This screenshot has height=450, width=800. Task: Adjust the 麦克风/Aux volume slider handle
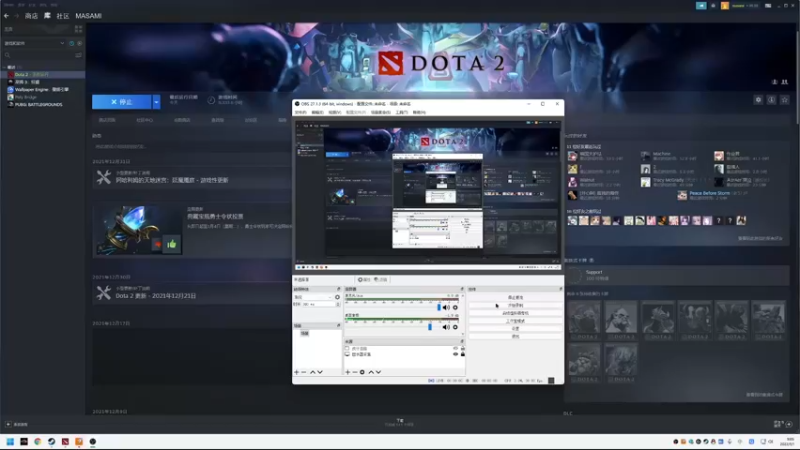click(439, 307)
